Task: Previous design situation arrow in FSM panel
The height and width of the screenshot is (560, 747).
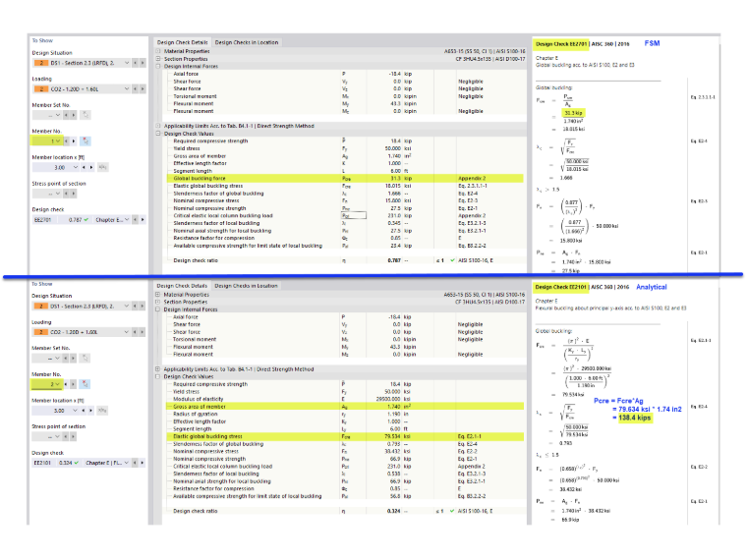Action: coord(136,63)
